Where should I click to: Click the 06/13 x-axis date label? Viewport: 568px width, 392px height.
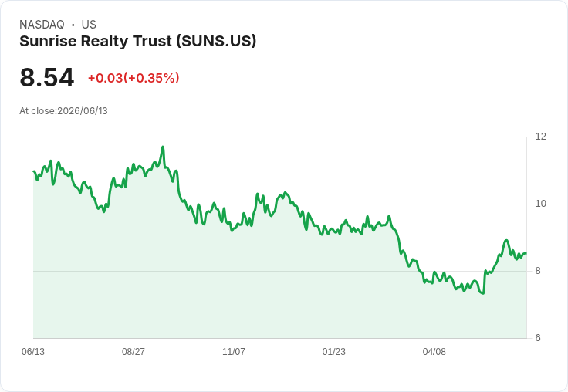pos(33,351)
